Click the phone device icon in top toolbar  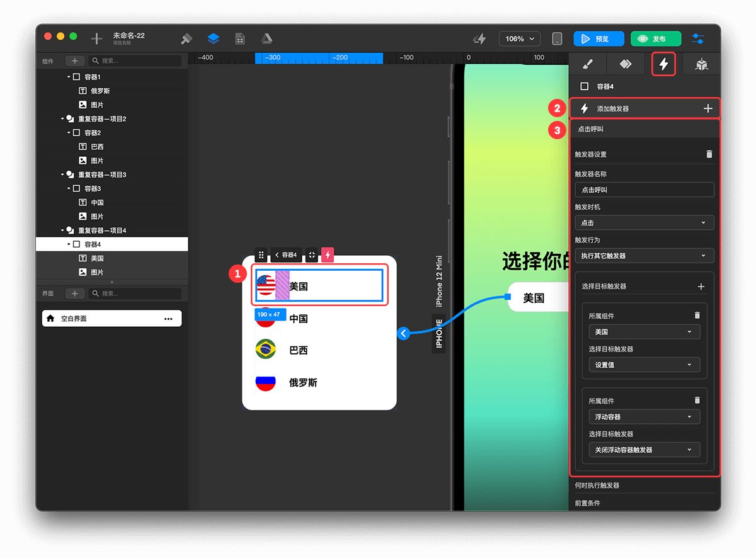point(557,39)
